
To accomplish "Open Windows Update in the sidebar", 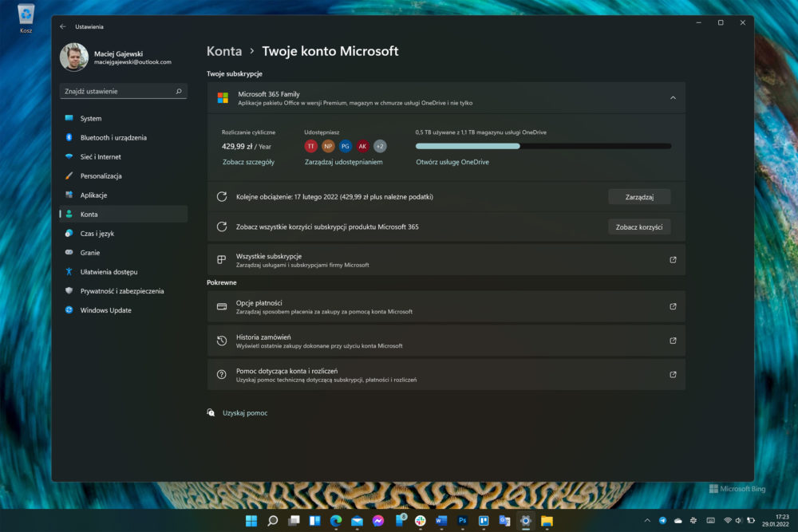I will pyautogui.click(x=123, y=310).
